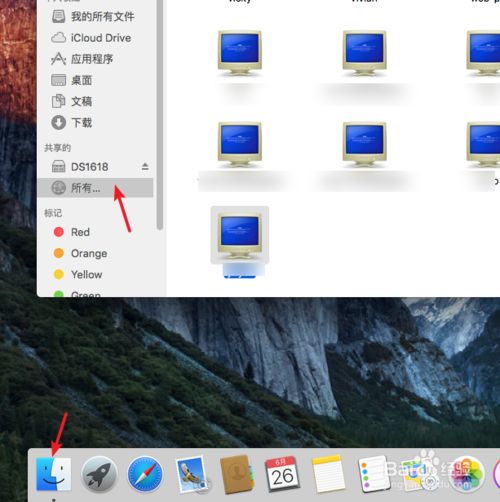Open 文稿 folder in the sidebar
This screenshot has height=502, width=500.
pyautogui.click(x=72, y=101)
